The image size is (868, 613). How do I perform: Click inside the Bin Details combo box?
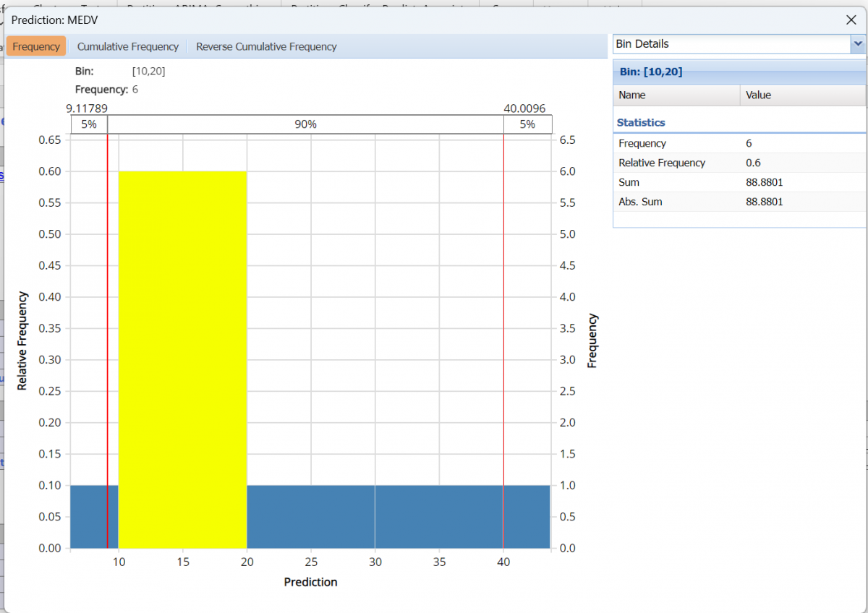(731, 44)
